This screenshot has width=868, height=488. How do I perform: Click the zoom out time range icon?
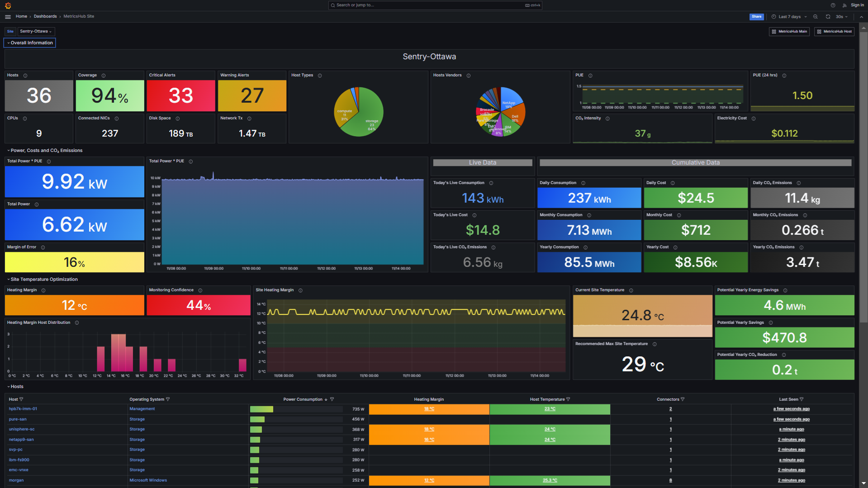coord(816,17)
